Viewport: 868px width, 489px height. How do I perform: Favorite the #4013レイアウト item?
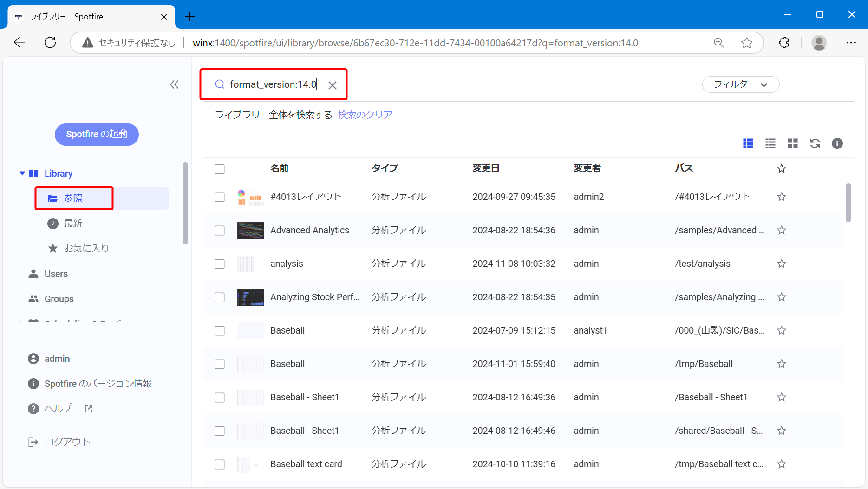[782, 197]
